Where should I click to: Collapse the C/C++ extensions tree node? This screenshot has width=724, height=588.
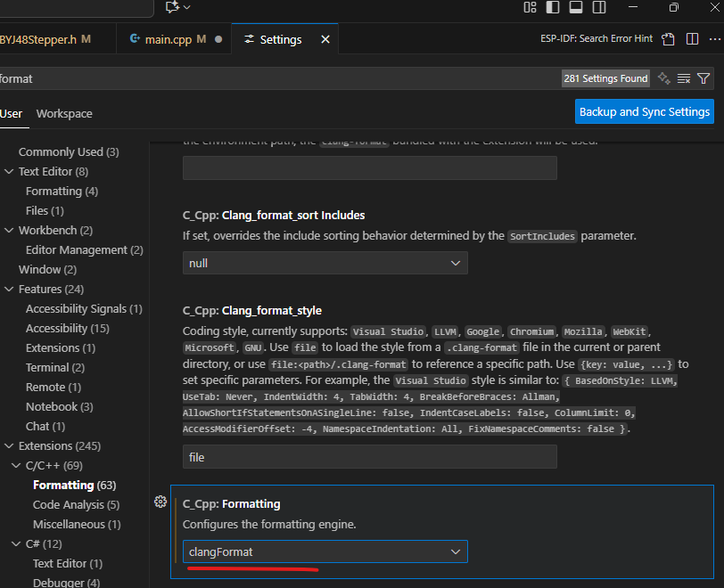coord(16,465)
